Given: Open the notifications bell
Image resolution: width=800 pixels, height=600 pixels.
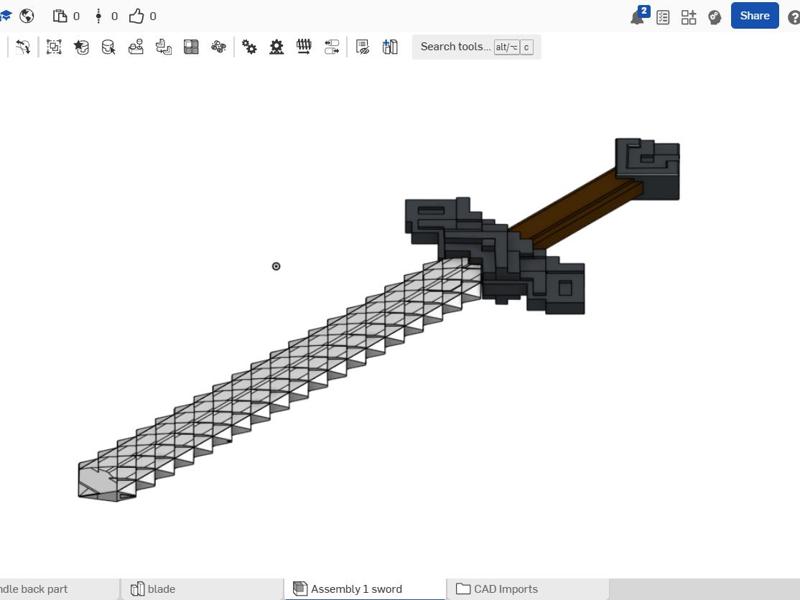Looking at the screenshot, I should coord(637,18).
